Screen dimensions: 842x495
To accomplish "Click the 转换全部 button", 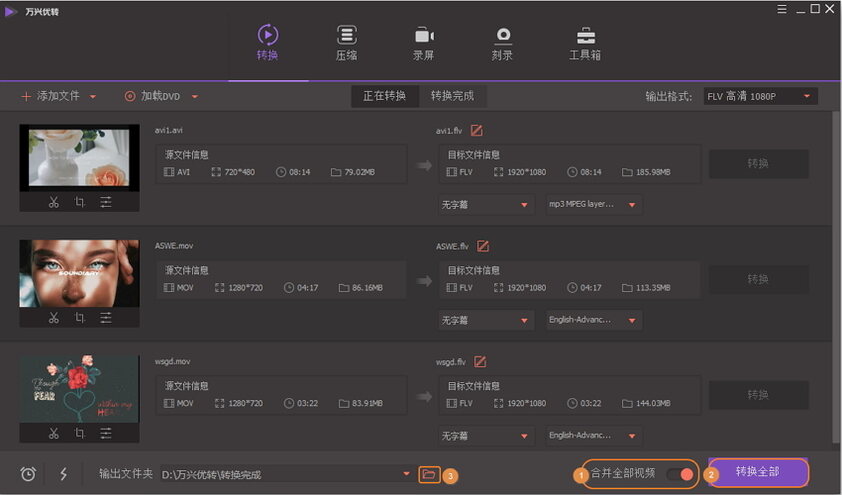I will (757, 472).
